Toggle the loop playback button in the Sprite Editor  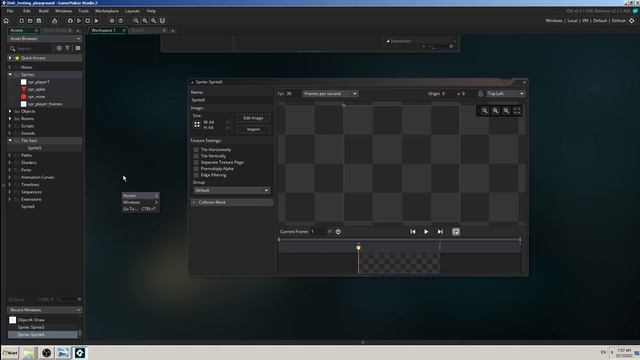(x=456, y=232)
